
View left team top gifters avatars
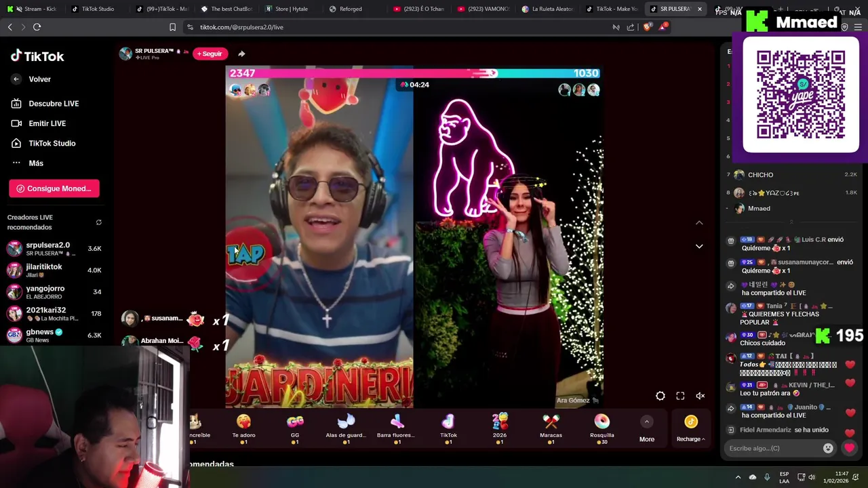tap(250, 90)
